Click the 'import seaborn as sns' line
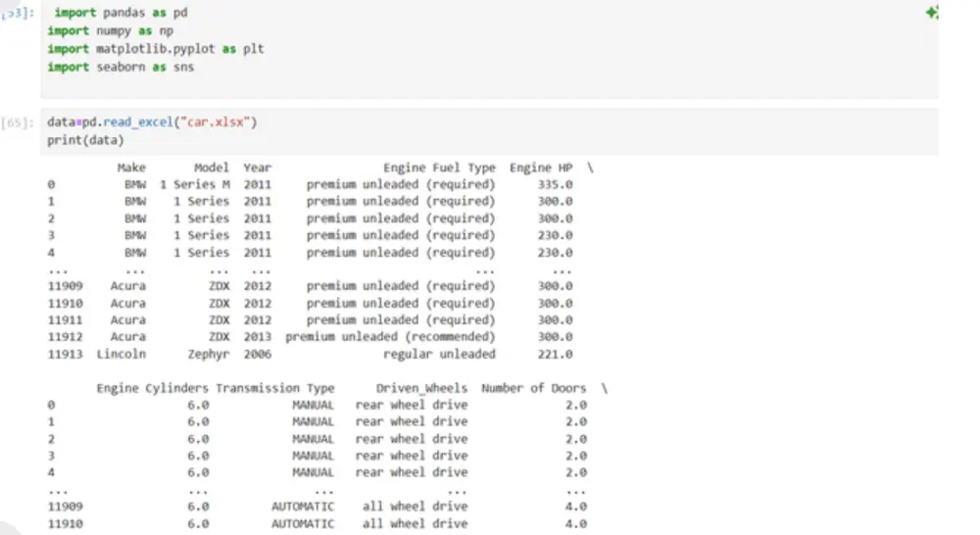980x535 pixels. (x=121, y=67)
